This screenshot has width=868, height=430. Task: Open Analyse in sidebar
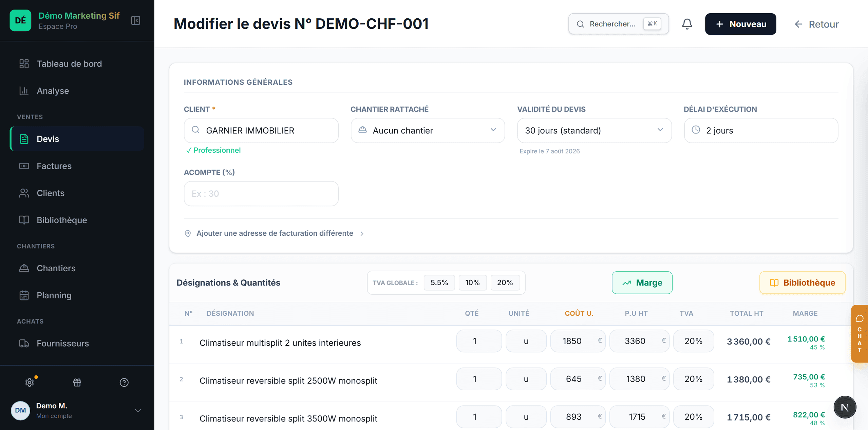pos(77,91)
